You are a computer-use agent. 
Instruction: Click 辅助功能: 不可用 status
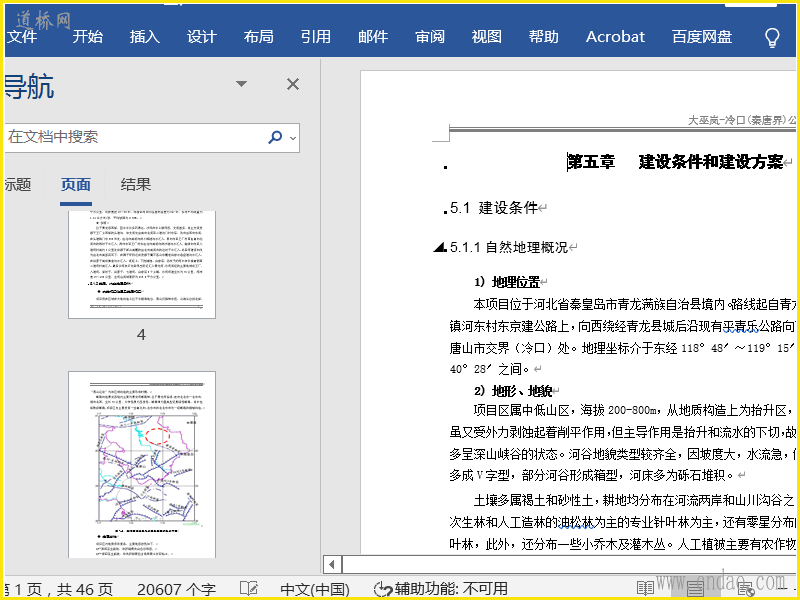(441, 589)
